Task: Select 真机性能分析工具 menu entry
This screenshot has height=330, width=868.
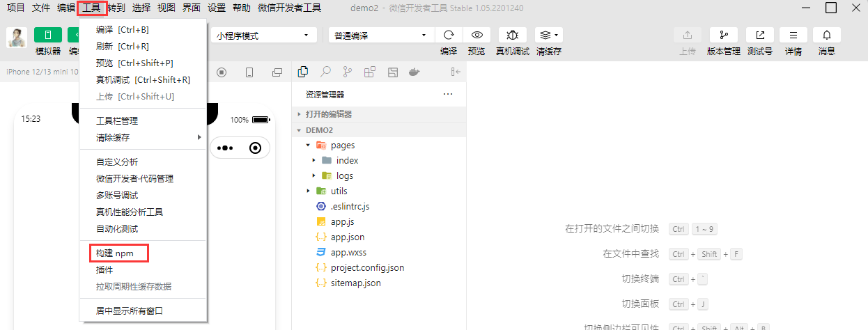Action: tap(144, 212)
